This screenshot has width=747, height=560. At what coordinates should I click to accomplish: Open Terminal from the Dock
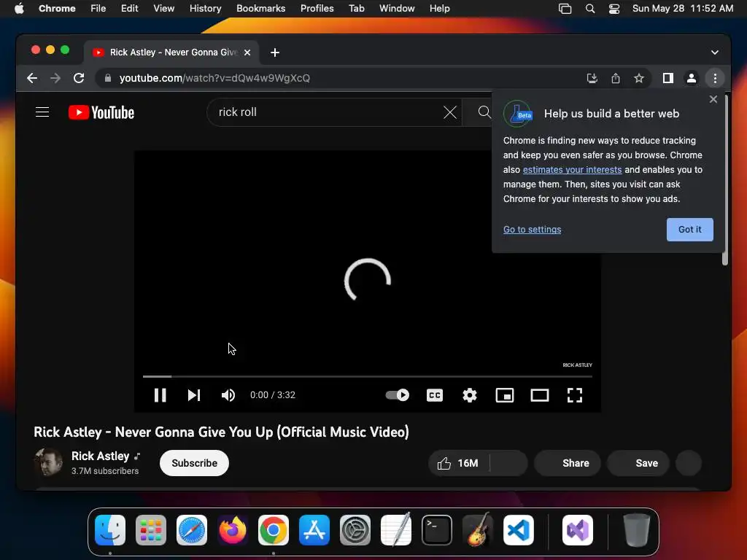click(437, 530)
